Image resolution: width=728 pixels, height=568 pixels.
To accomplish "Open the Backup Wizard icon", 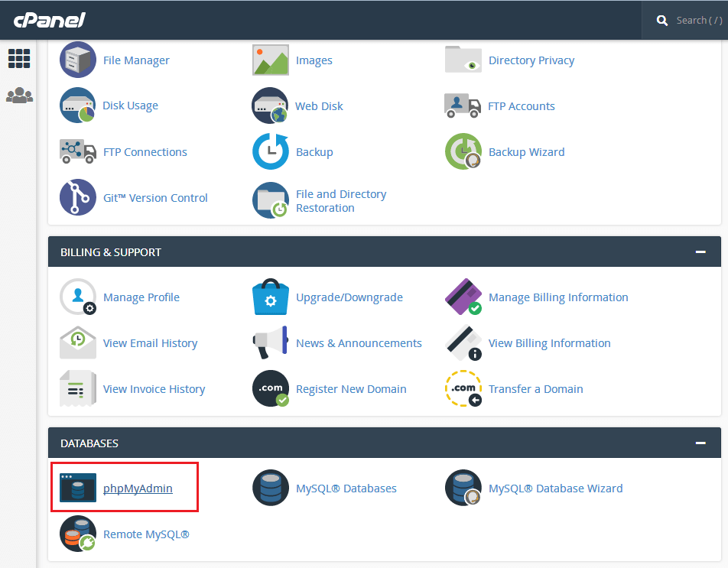I will click(x=463, y=151).
